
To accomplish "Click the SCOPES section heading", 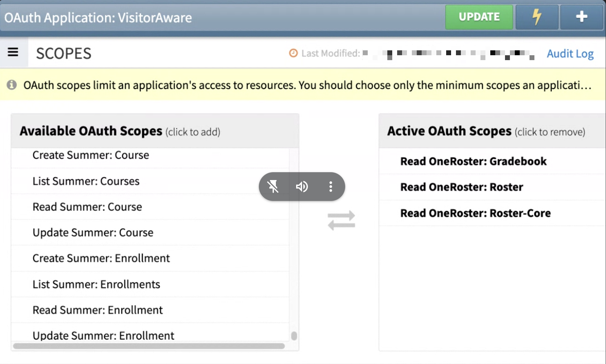I will 64,54.
